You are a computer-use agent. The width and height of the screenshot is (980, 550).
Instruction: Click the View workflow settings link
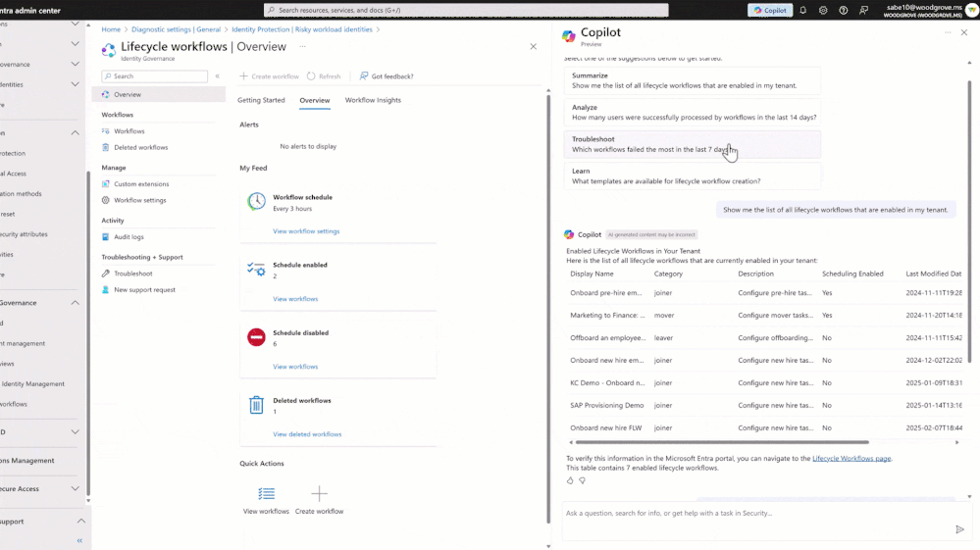306,231
